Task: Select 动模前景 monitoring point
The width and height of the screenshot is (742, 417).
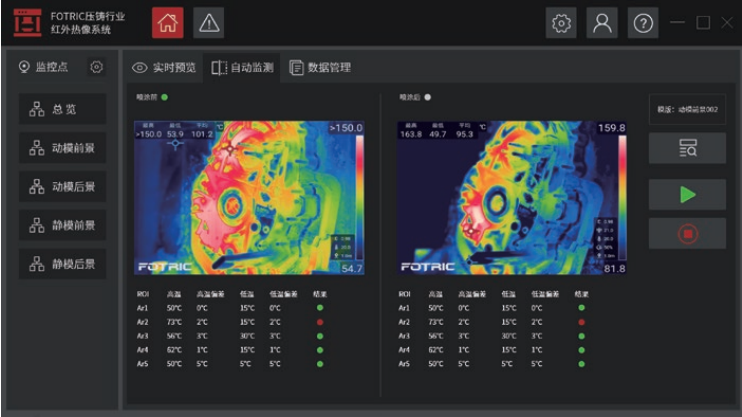Action: pyautogui.click(x=62, y=148)
